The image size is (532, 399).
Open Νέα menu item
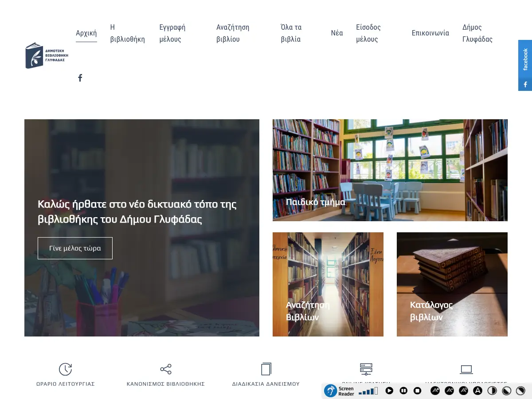point(337,33)
